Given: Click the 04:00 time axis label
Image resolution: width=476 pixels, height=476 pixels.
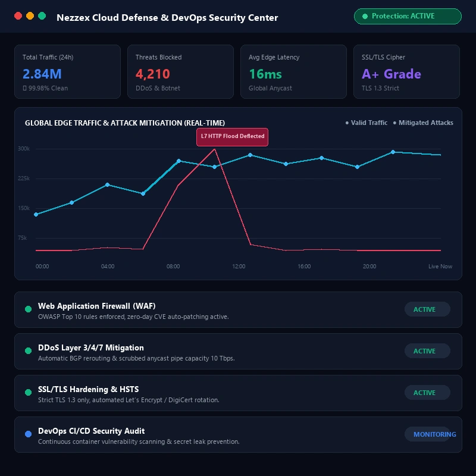Looking at the screenshot, I should (x=108, y=266).
